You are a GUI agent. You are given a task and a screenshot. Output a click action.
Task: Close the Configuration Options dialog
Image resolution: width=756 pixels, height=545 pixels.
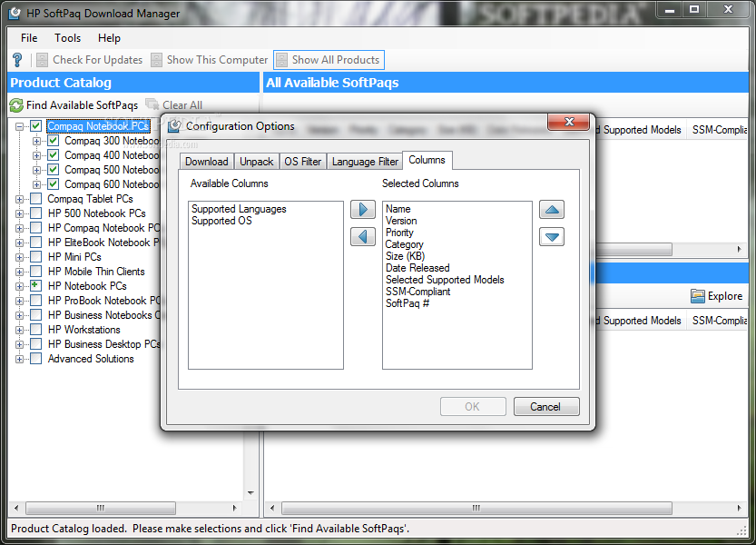pyautogui.click(x=569, y=122)
